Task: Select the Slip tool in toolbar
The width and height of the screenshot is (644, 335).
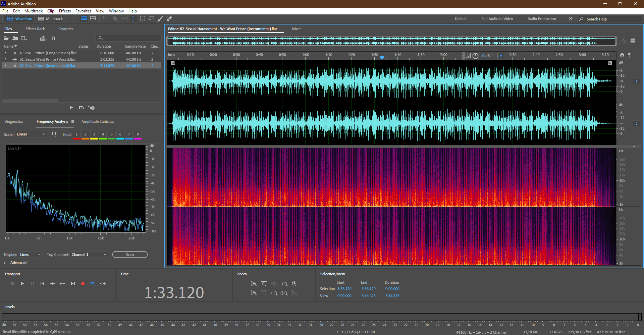Action: tap(124, 19)
